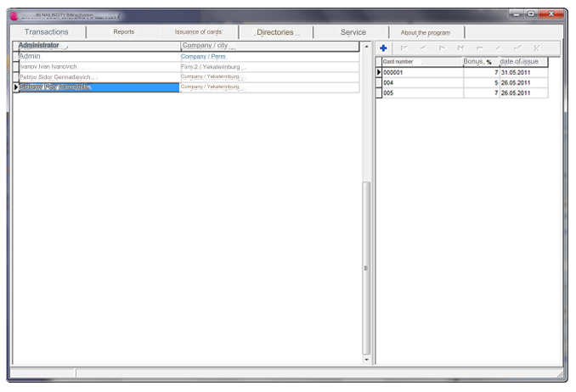Click issue date 31.05.2011
The image size is (576, 392).
(x=524, y=73)
